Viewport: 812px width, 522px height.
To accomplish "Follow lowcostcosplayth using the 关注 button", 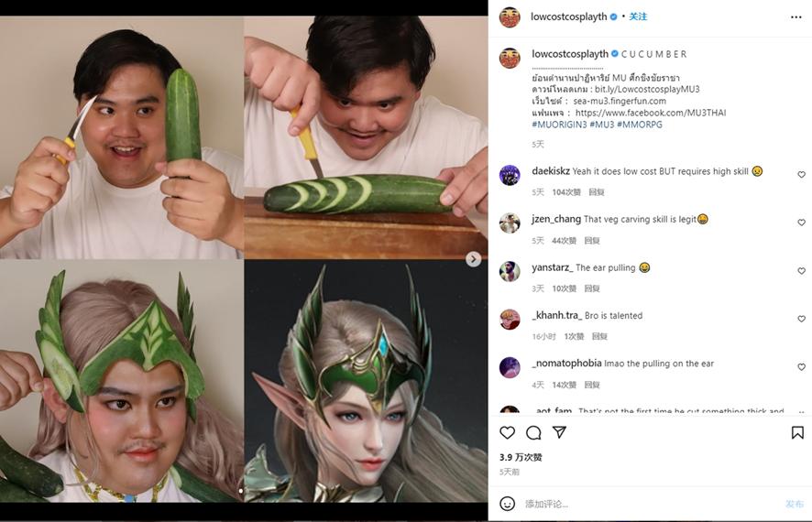I will coord(638,16).
